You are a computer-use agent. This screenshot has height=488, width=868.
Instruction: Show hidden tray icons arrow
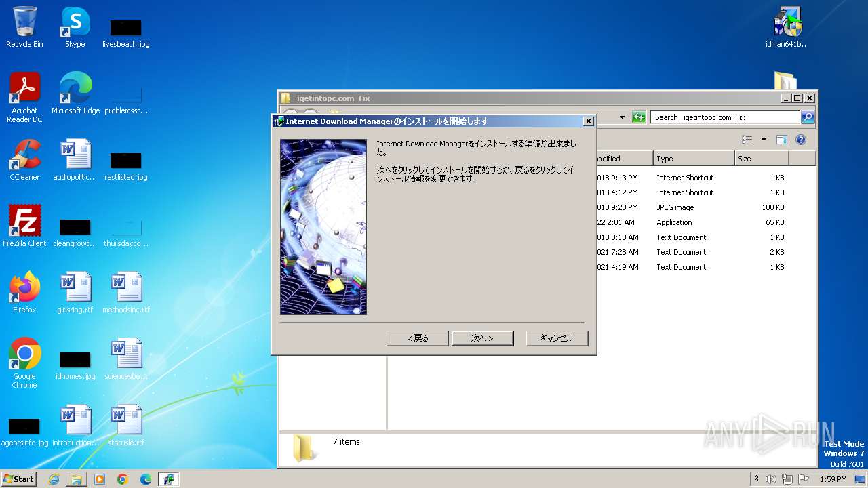pyautogui.click(x=756, y=479)
